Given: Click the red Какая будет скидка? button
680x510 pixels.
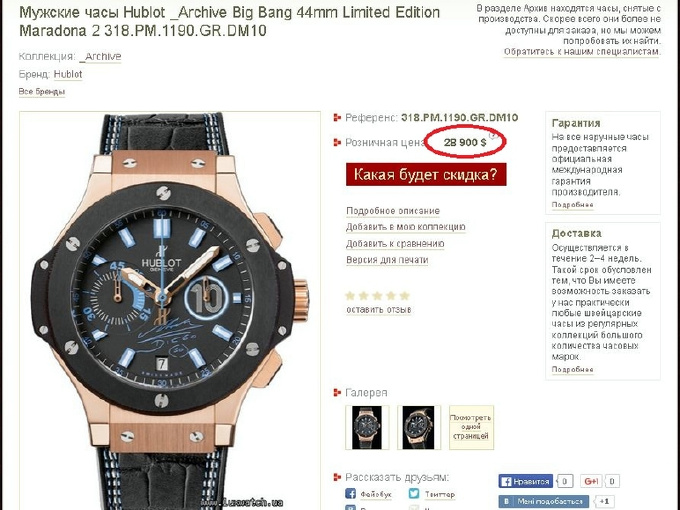Looking at the screenshot, I should pyautogui.click(x=426, y=174).
